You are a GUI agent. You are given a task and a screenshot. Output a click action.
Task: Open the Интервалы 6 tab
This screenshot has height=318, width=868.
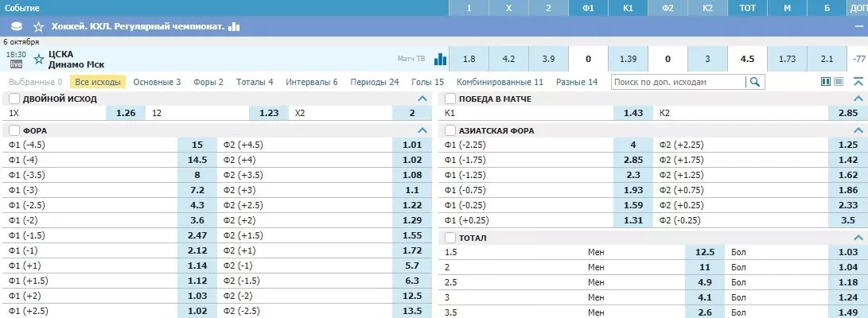[x=312, y=82]
